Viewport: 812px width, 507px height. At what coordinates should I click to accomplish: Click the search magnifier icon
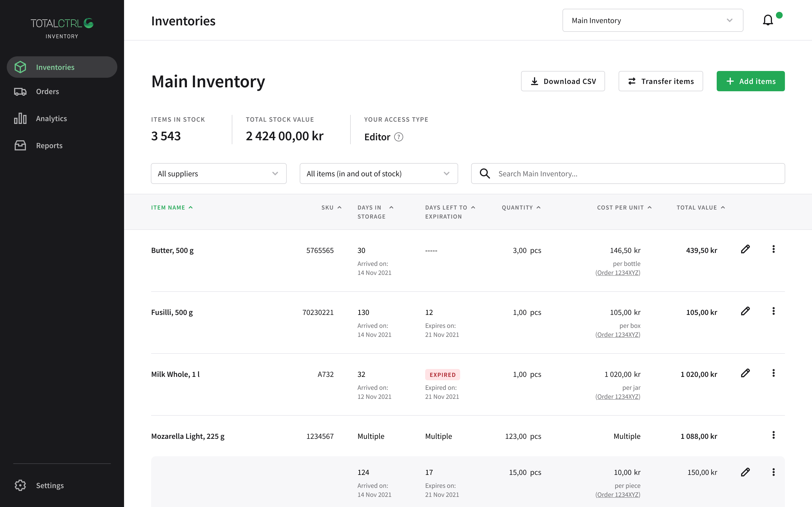(484, 173)
